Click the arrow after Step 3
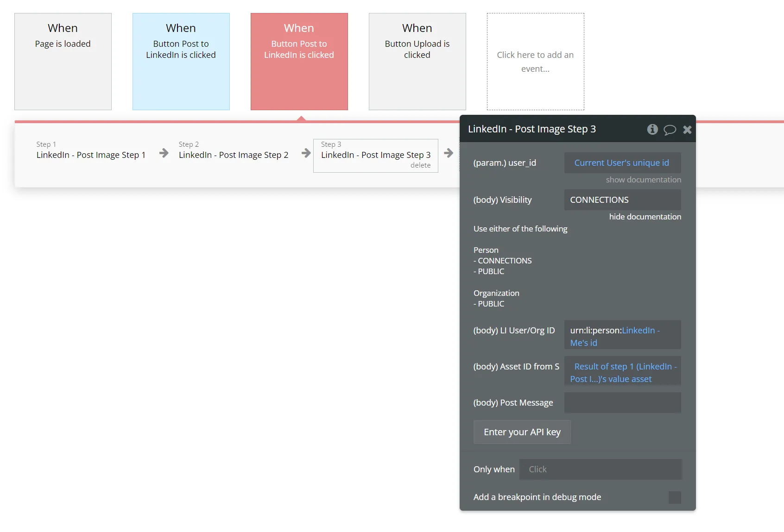784x532 pixels. pyautogui.click(x=449, y=153)
